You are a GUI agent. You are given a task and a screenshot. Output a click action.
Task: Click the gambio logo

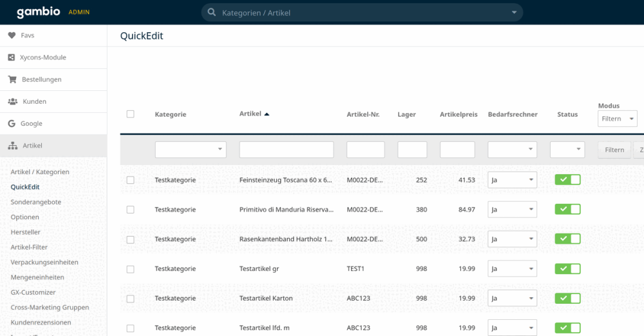(38, 12)
